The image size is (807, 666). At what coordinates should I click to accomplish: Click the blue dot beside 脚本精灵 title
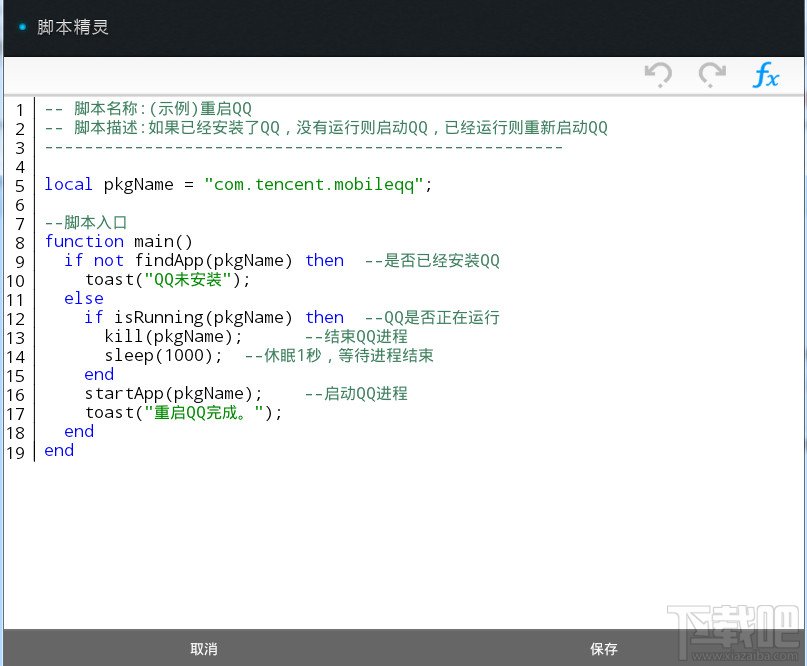click(22, 27)
